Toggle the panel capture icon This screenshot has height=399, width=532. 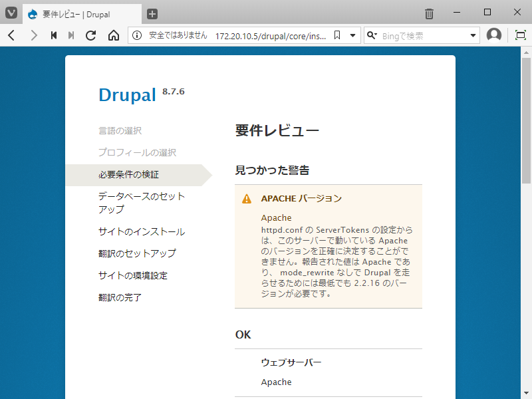pos(520,35)
